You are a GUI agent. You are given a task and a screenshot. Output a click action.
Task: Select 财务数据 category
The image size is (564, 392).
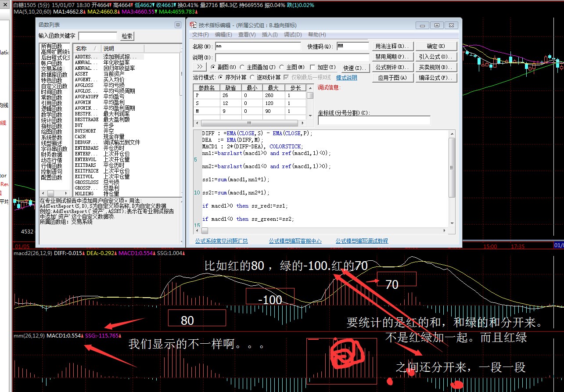click(x=52, y=155)
